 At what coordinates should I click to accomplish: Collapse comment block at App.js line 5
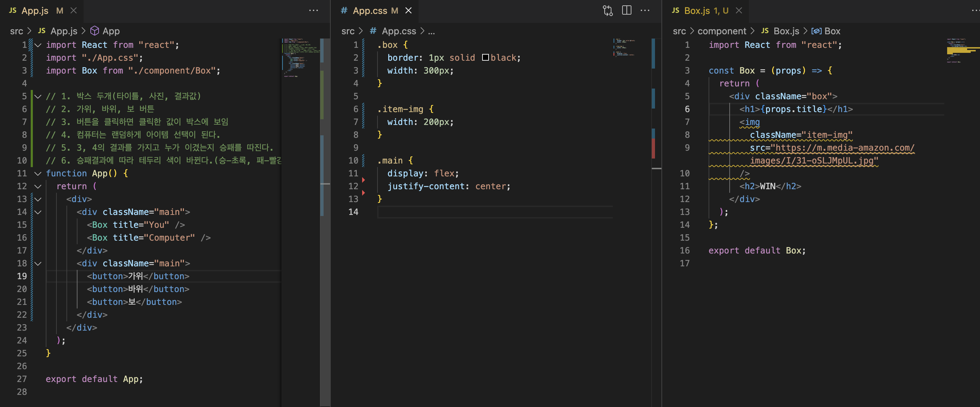(38, 96)
